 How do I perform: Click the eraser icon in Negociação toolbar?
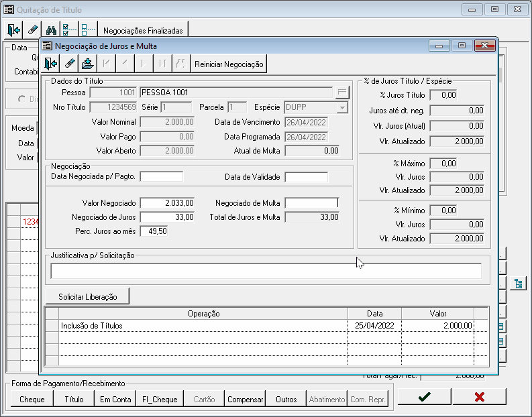[69, 64]
